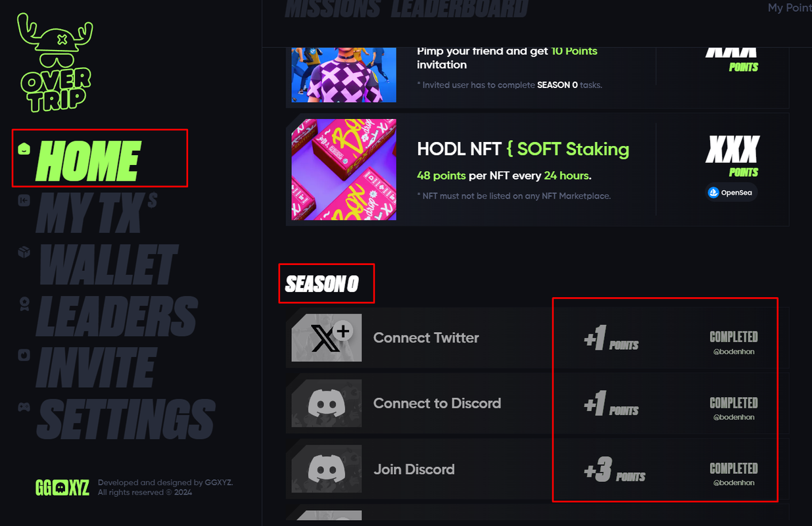Viewport: 812px width, 526px height.
Task: Open the MISSIONS tab
Action: pyautogui.click(x=333, y=9)
